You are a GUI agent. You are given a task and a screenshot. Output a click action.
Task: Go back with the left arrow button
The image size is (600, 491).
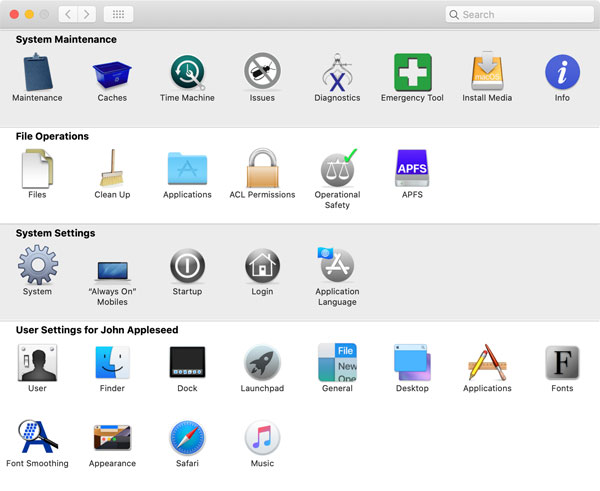pos(68,15)
